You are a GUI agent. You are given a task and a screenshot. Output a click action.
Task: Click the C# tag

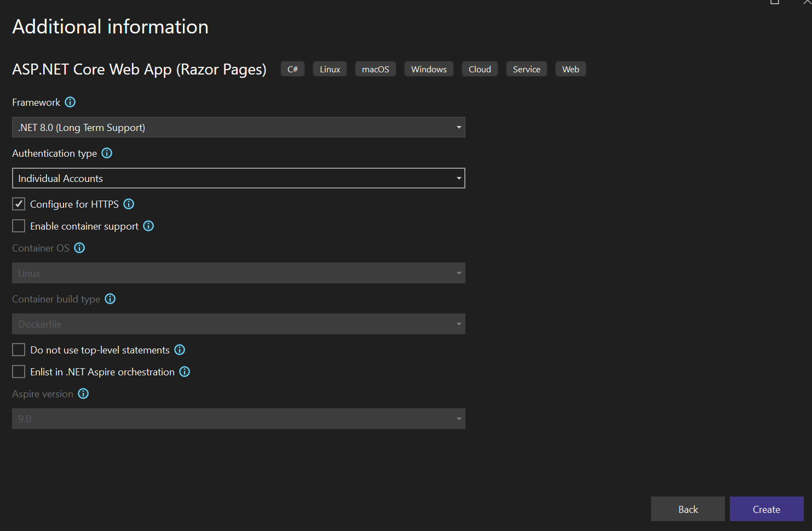click(x=292, y=69)
